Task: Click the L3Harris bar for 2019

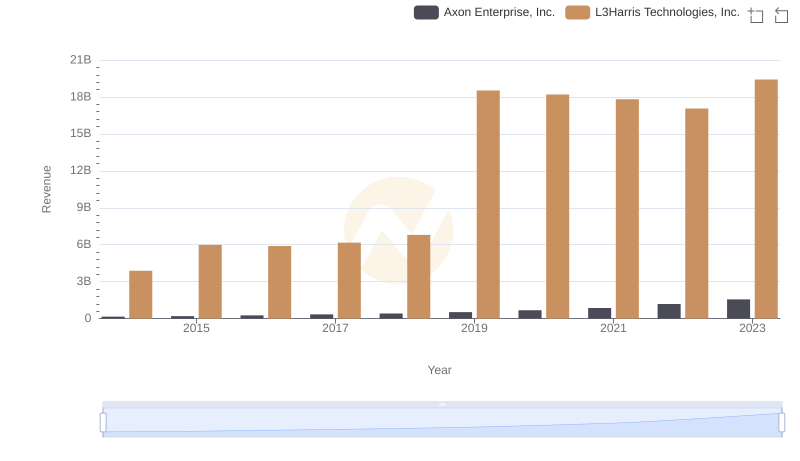Action: point(488,204)
